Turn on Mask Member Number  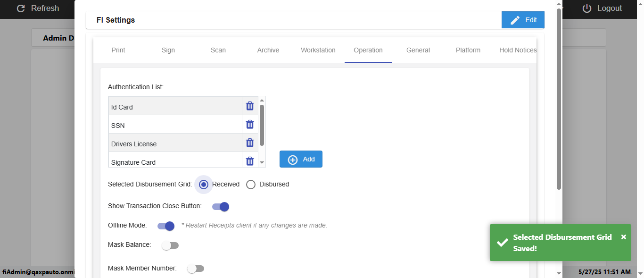[x=196, y=269]
